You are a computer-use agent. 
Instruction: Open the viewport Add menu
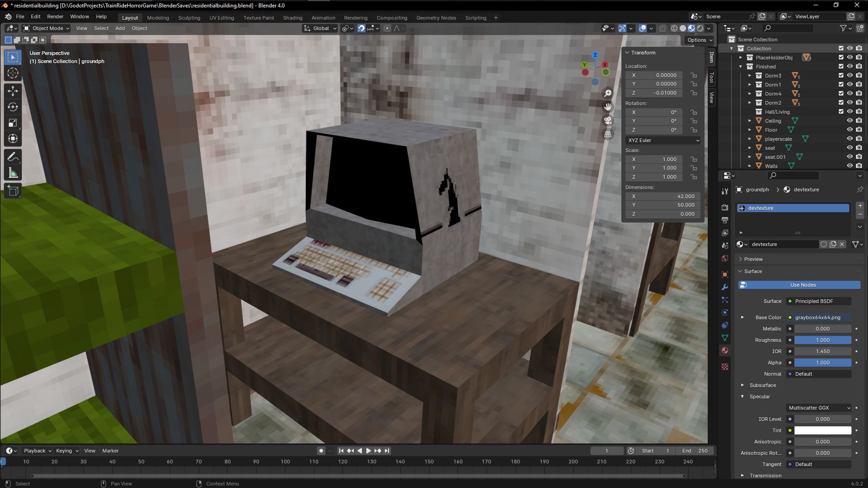point(120,28)
